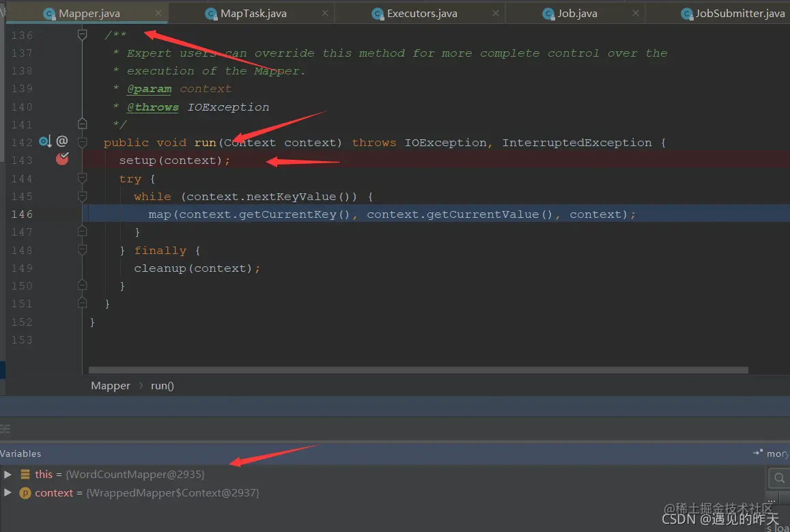This screenshot has width=790, height=532.
Task: Click InterruptedException on line 142
Action: coord(577,143)
